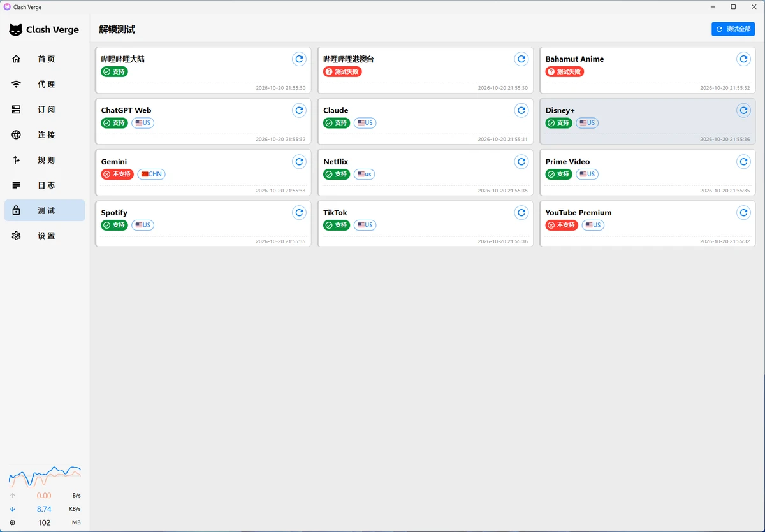765x532 pixels.
Task: Rerun the Gemini test via refresh icon
Action: click(x=299, y=162)
